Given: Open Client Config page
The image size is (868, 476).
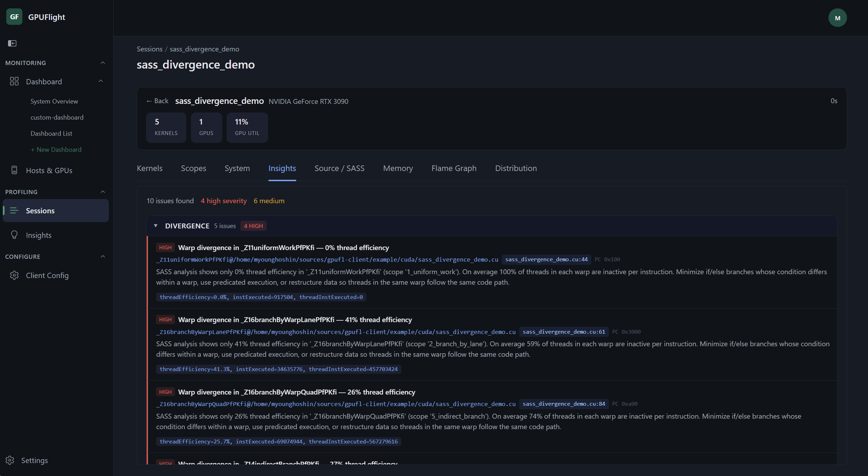Looking at the screenshot, I should (x=47, y=275).
